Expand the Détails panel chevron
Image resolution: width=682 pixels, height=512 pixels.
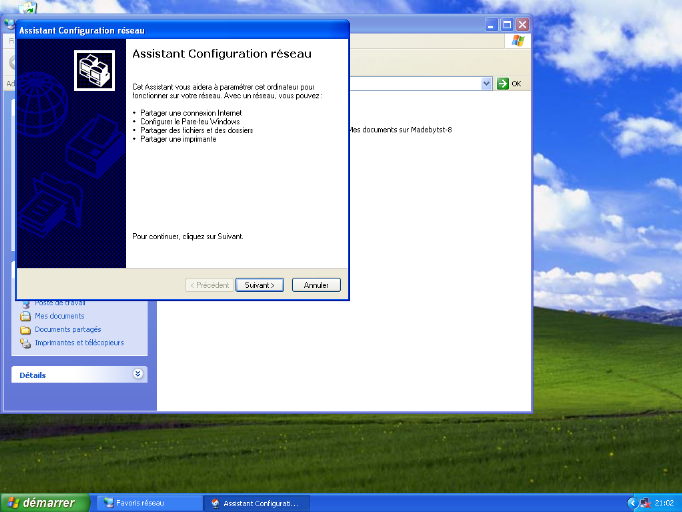point(138,374)
